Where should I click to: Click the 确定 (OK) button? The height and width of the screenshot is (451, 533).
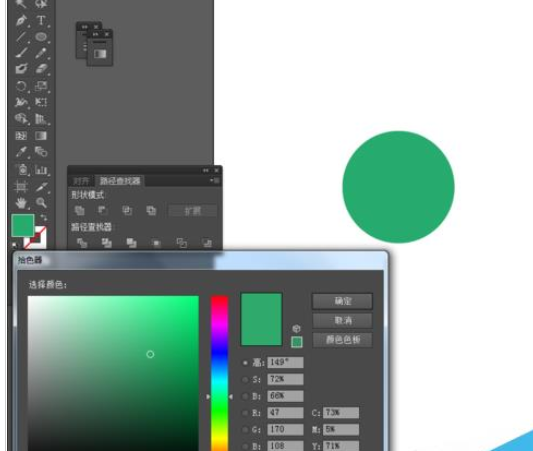pyautogui.click(x=342, y=301)
